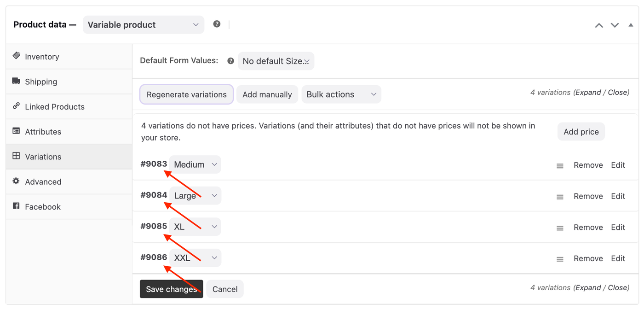Image resolution: width=644 pixels, height=310 pixels.
Task: Edit variation #9083
Action: pyautogui.click(x=618, y=165)
